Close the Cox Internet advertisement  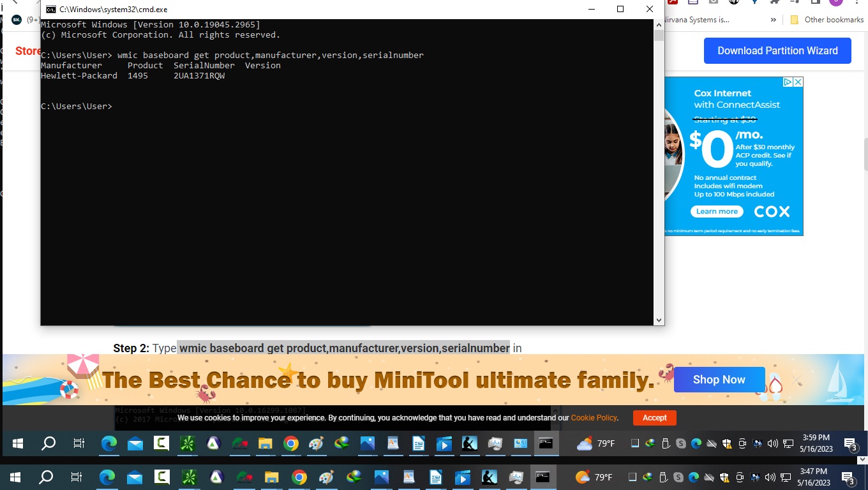point(798,82)
